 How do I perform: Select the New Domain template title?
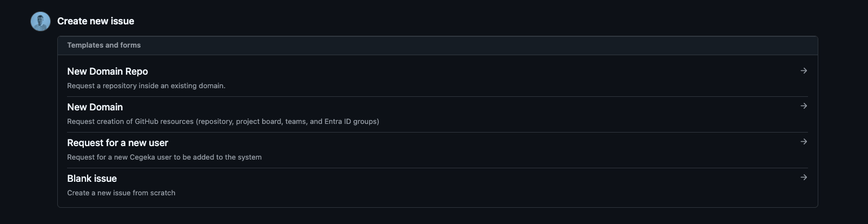[95, 107]
